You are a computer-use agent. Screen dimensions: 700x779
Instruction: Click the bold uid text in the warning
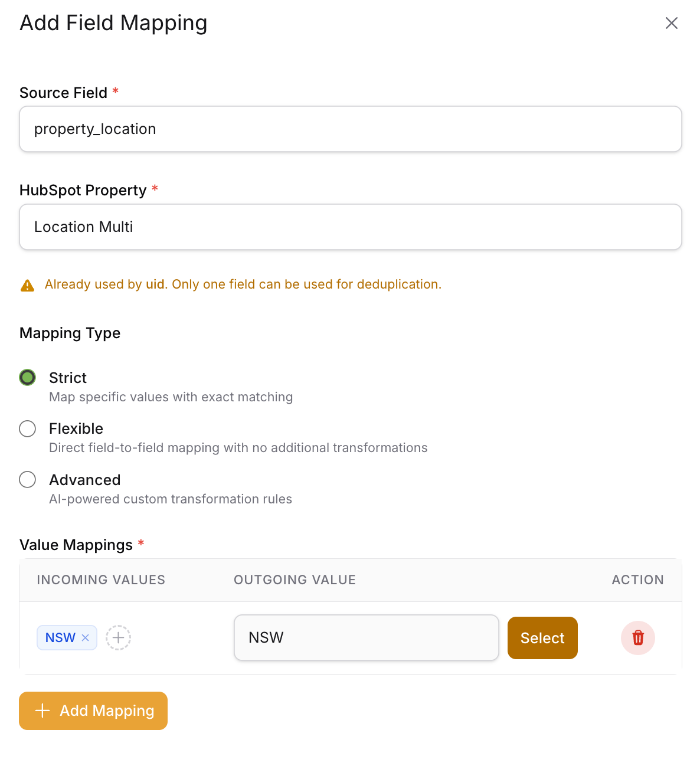pos(155,284)
